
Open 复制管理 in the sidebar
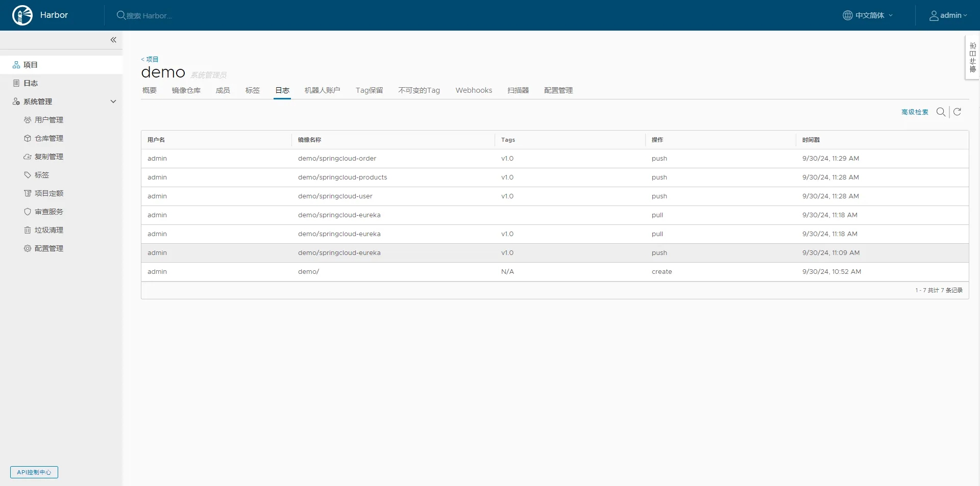click(49, 157)
